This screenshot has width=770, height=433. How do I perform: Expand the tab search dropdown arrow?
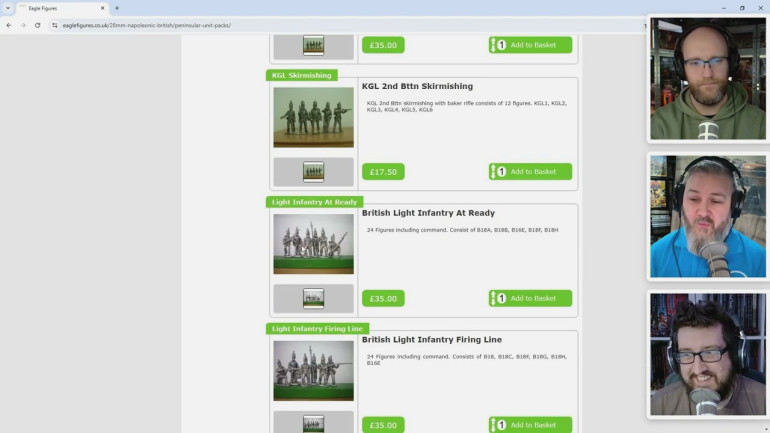click(8, 8)
